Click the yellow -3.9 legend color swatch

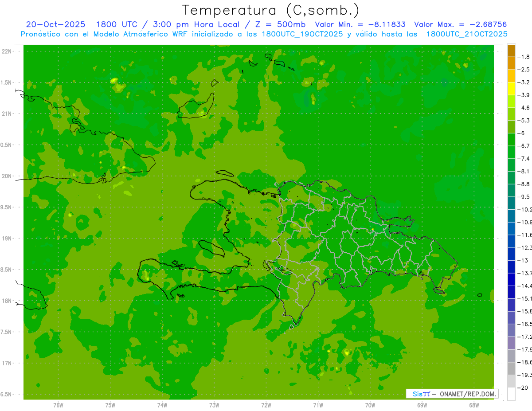511,89
